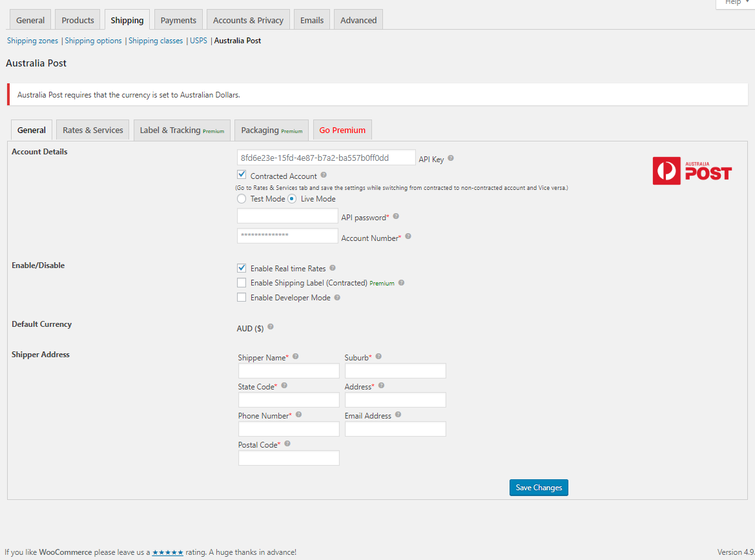This screenshot has width=755, height=560.
Task: Go to Shipping classes link
Action: point(156,41)
